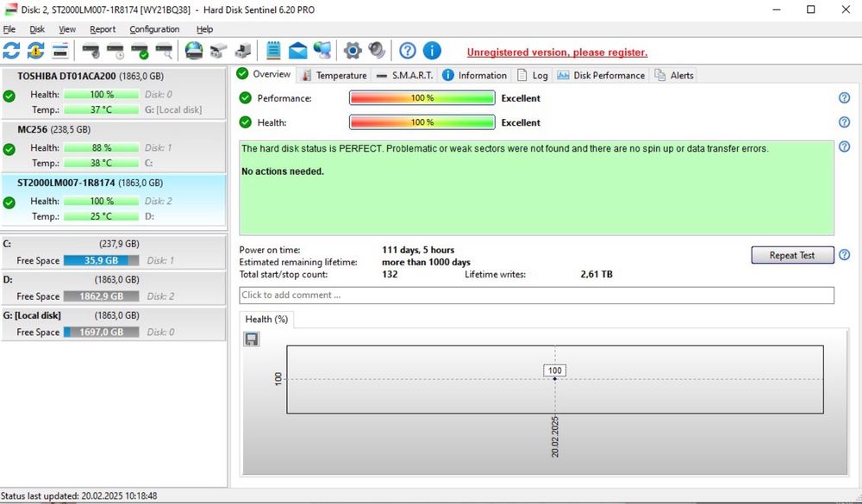Click MC256 health 88 % bar
862x504 pixels.
(101, 148)
